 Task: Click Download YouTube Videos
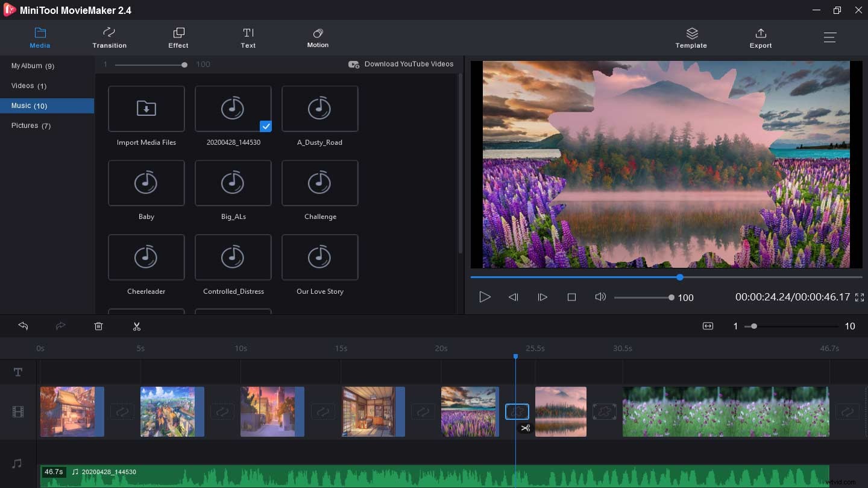pos(401,64)
